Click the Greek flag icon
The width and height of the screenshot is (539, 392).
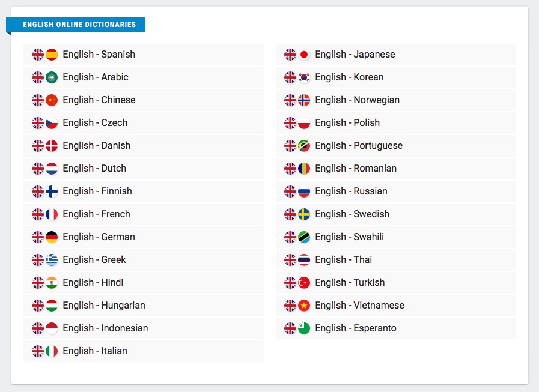pyautogui.click(x=52, y=260)
